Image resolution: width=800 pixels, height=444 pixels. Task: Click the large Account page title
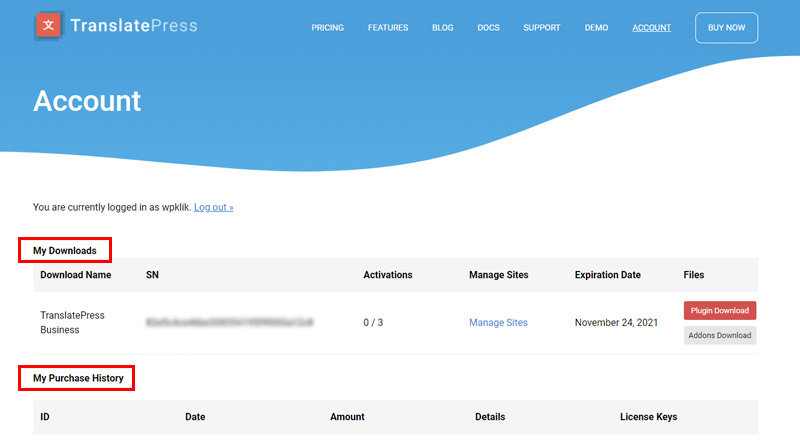point(87,101)
